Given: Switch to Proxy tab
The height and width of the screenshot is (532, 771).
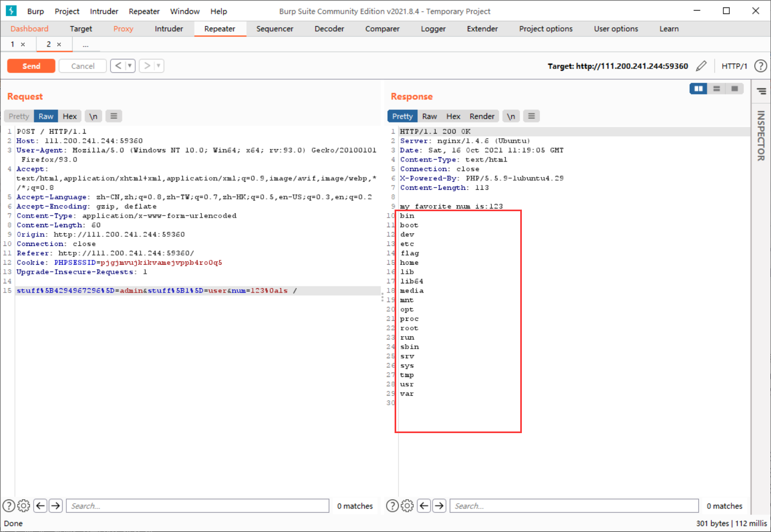Looking at the screenshot, I should (x=123, y=29).
